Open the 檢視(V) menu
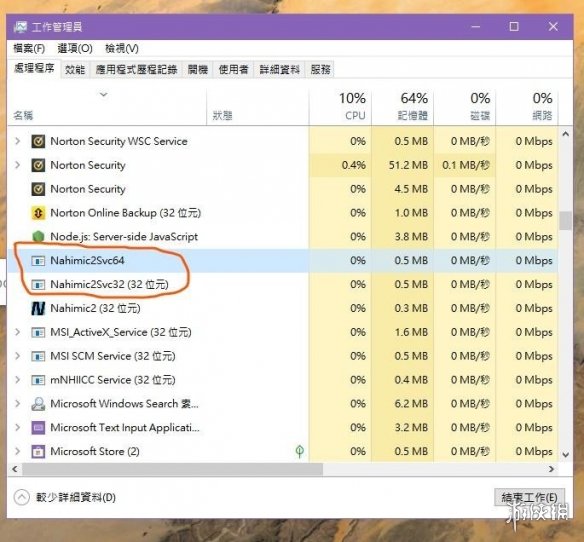The image size is (584, 542). click(x=122, y=48)
